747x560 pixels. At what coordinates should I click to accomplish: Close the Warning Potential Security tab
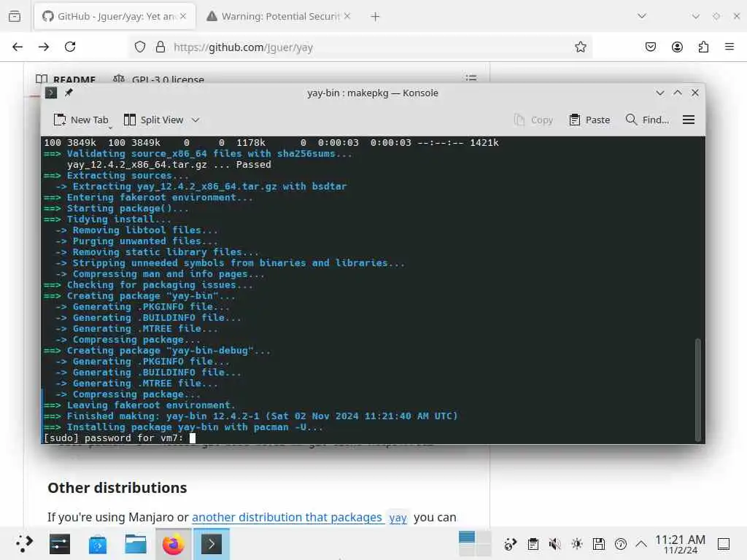(347, 16)
